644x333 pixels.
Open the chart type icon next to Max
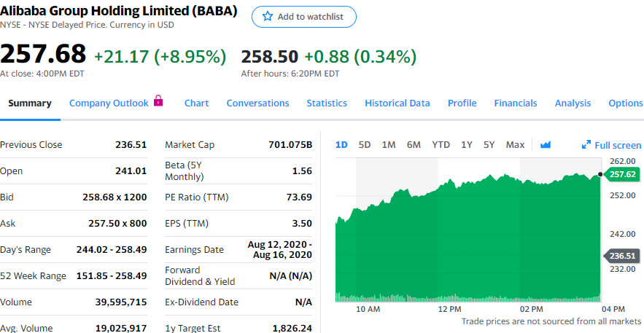tap(545, 145)
